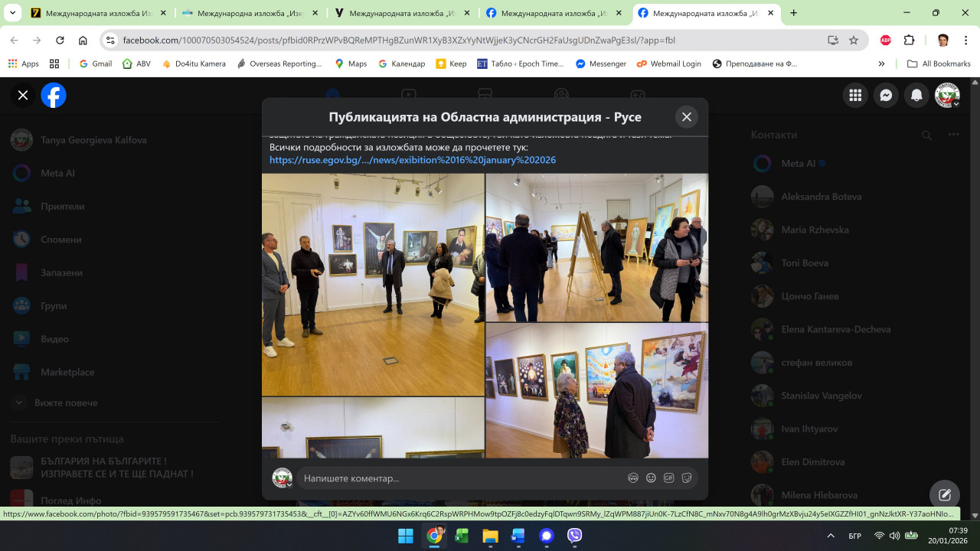Open Chrome extensions puzzle icon

coord(910,41)
